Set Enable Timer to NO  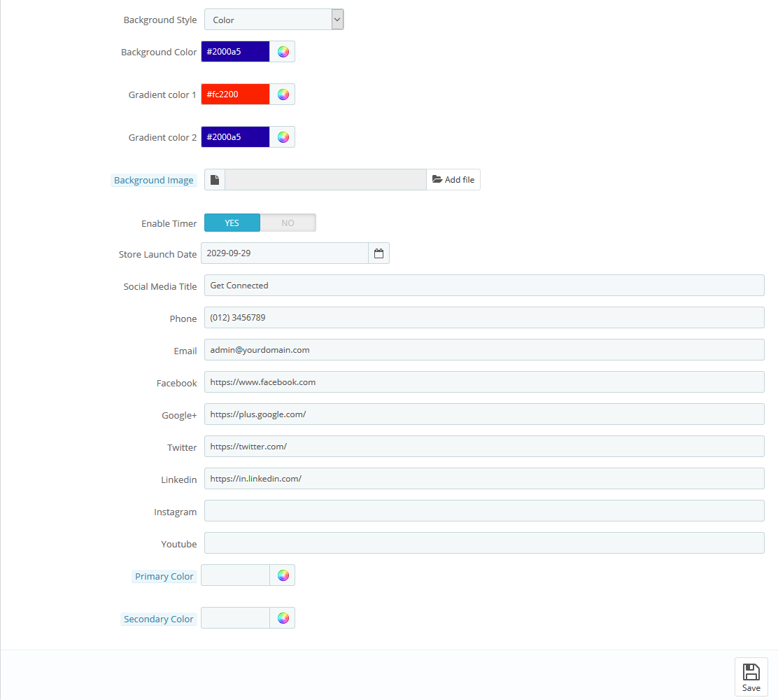tap(288, 223)
